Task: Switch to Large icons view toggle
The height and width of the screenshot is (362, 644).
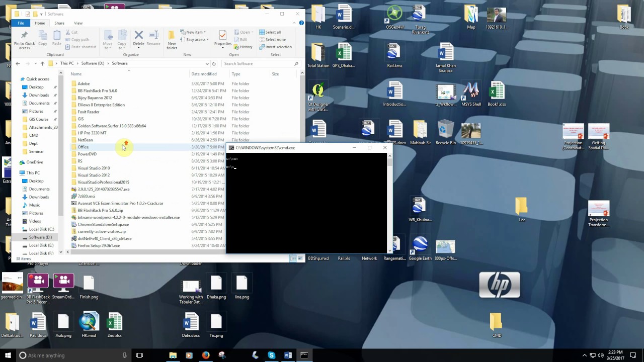Action: coord(300,258)
